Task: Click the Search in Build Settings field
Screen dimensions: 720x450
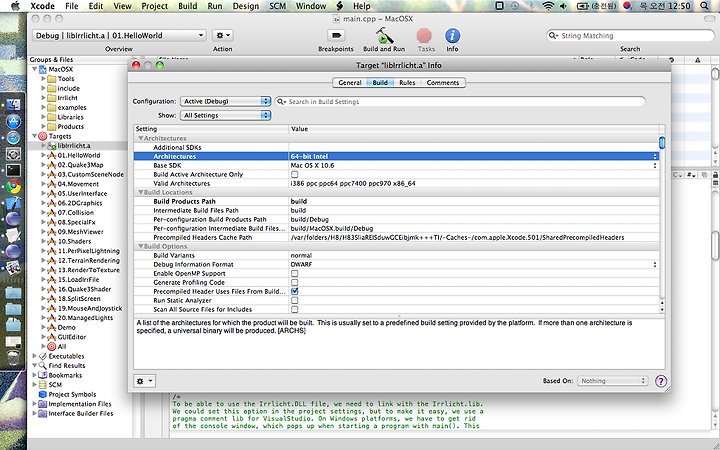Action: pos(460,101)
